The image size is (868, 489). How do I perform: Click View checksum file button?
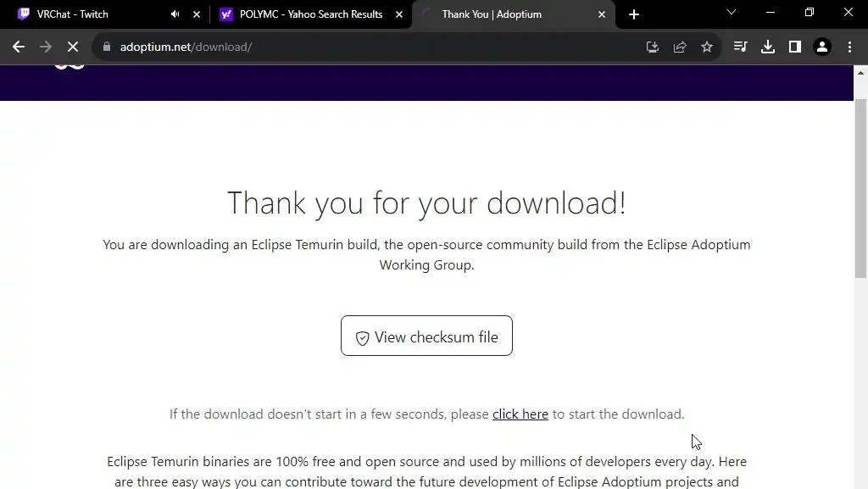click(x=427, y=336)
